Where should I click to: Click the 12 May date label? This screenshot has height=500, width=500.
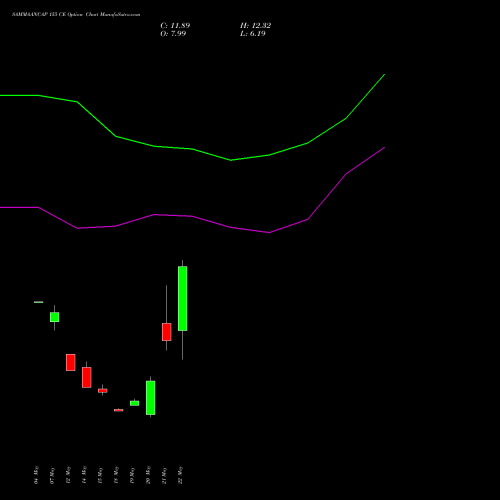[68, 475]
